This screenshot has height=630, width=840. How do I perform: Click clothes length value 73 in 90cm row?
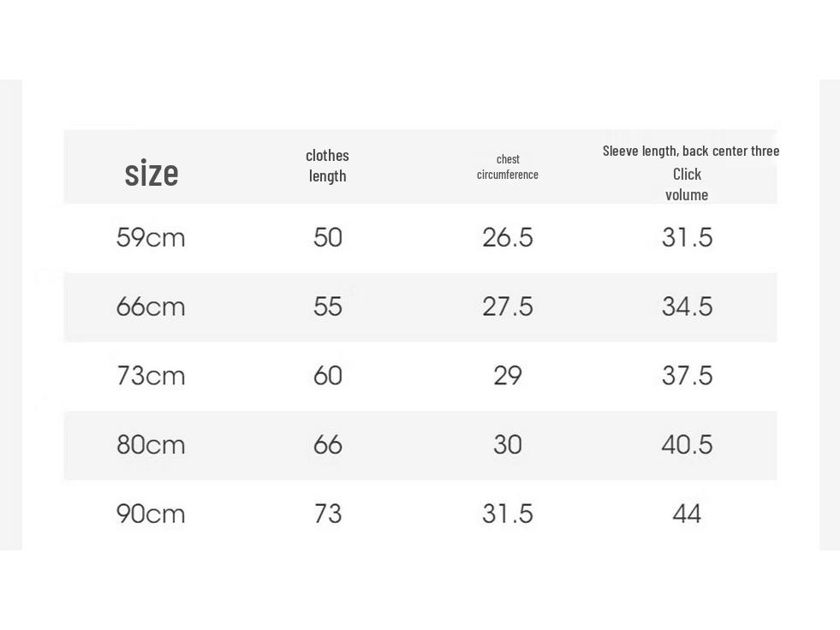(328, 514)
